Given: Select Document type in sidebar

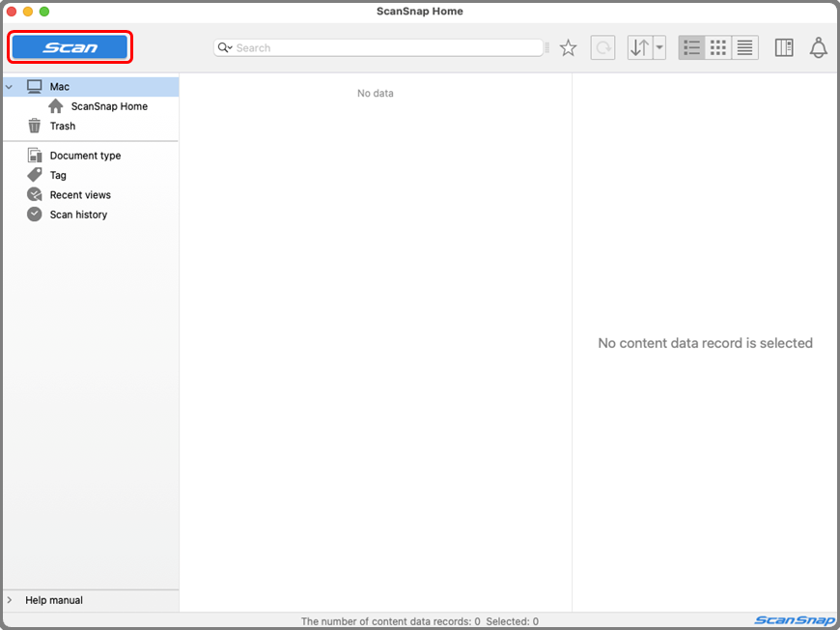Looking at the screenshot, I should (91, 156).
